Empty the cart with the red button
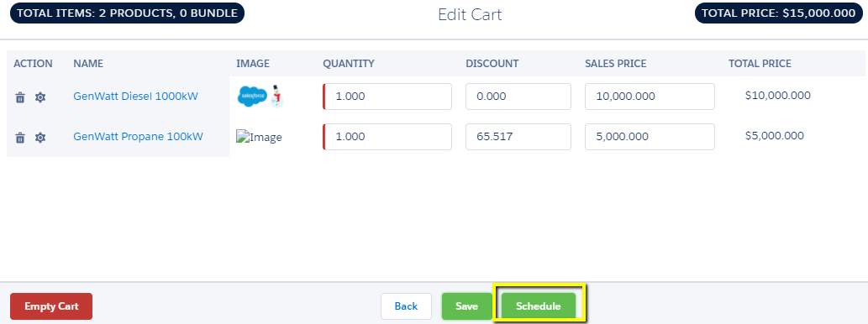 click(x=51, y=306)
